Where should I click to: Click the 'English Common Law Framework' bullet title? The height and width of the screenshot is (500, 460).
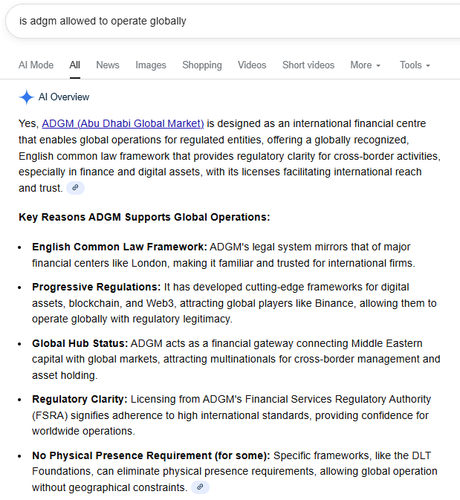[120, 247]
